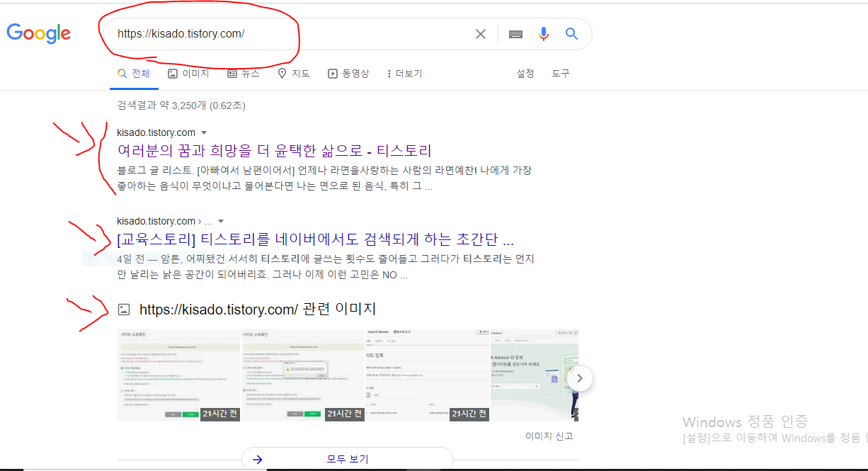Image resolution: width=868 pixels, height=471 pixels.
Task: Expand dropdown arrow beside second kisado.tistory.com result
Action: [221, 221]
